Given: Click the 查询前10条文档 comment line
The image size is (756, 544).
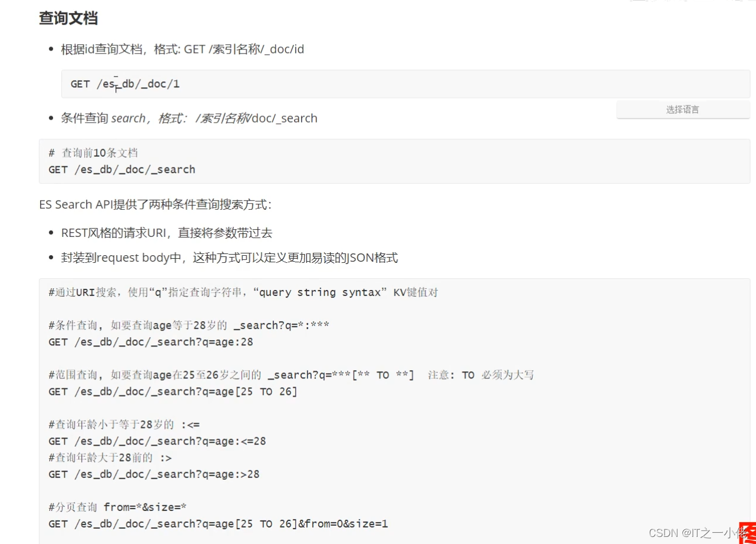Looking at the screenshot, I should (x=93, y=153).
